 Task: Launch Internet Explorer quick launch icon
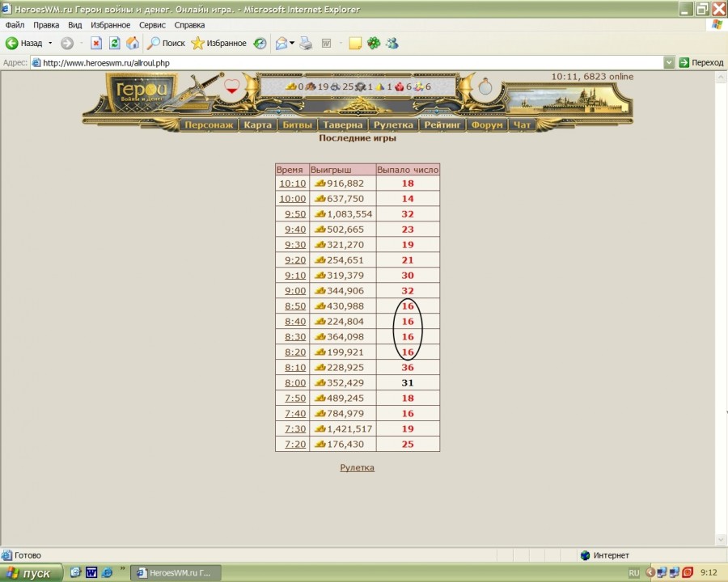(x=107, y=572)
